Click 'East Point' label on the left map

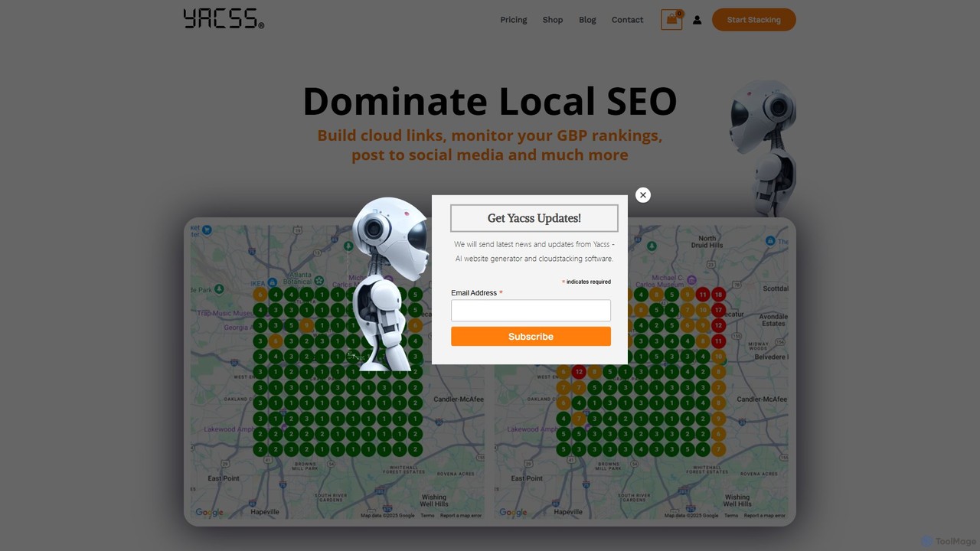click(224, 478)
